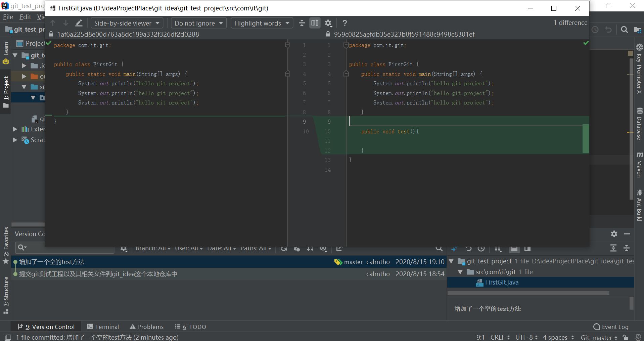Open Highlight words dropdown
This screenshot has height=341, width=644.
262,23
